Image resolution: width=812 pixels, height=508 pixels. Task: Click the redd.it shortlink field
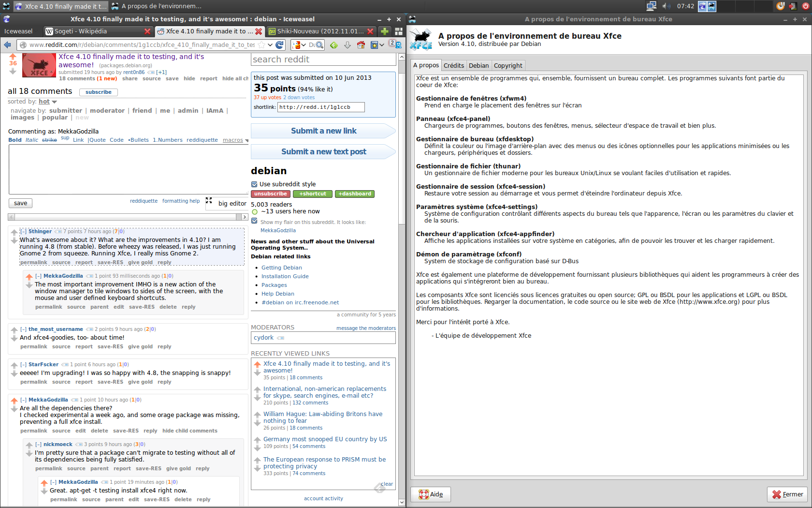[x=321, y=107]
